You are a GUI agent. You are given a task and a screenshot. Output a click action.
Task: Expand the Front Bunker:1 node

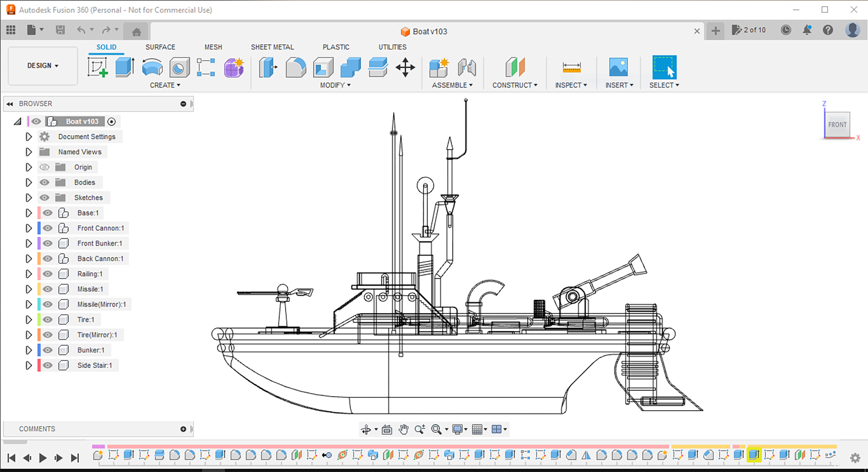tap(29, 243)
